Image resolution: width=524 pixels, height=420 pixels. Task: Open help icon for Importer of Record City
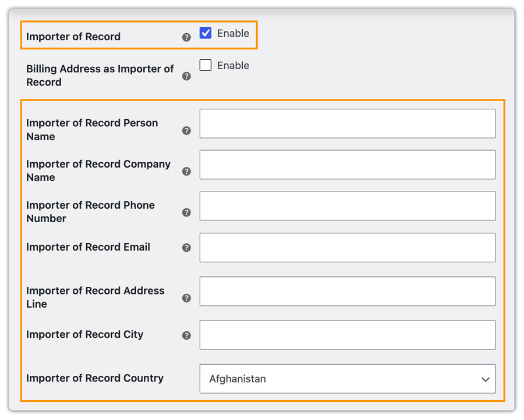(186, 335)
